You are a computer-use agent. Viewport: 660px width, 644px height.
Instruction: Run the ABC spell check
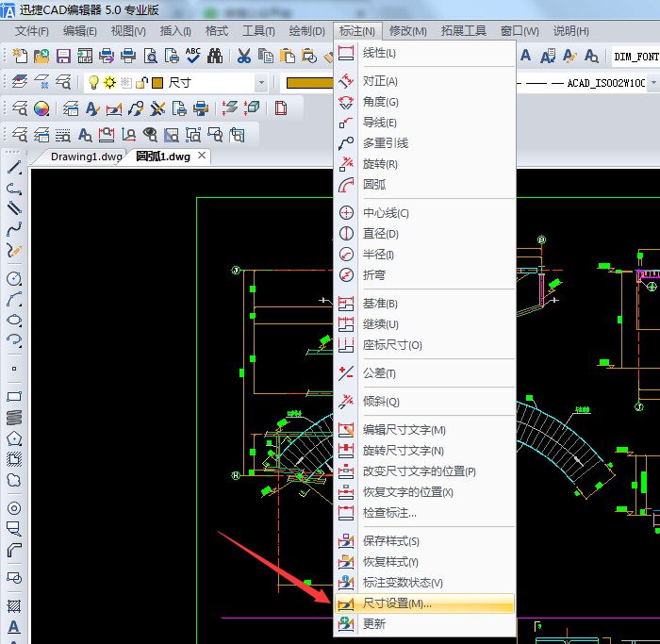[193, 56]
